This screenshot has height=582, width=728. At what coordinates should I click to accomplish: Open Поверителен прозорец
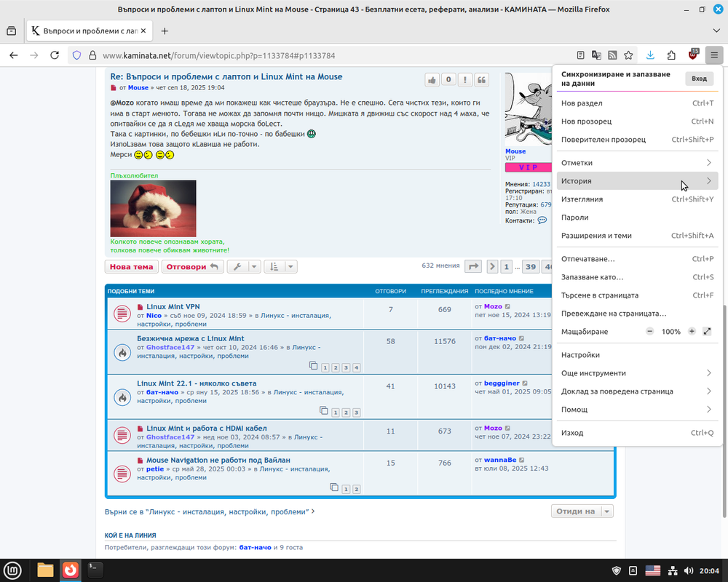click(x=637, y=139)
